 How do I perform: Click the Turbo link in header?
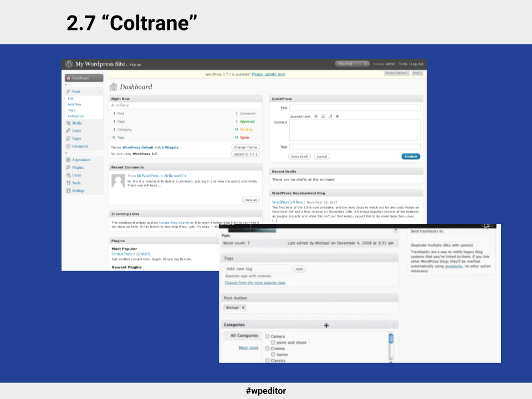tap(403, 64)
